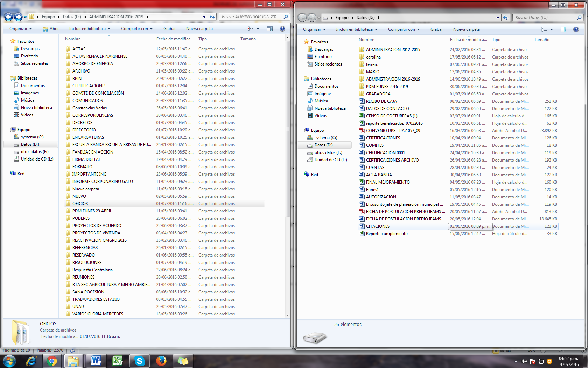Image resolution: width=588 pixels, height=368 pixels.
Task: Click the Back arrow in left window
Action: tap(9, 17)
